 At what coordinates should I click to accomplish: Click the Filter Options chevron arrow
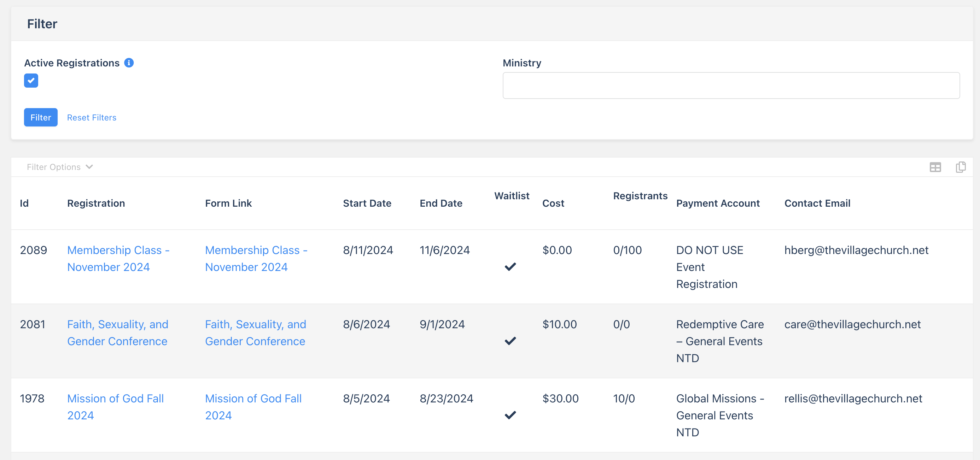point(89,167)
